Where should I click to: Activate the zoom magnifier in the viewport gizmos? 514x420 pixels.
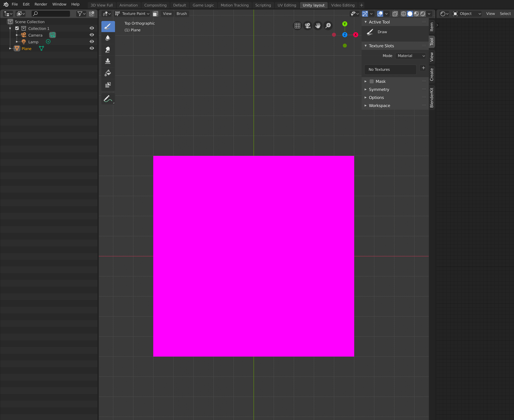(328, 26)
